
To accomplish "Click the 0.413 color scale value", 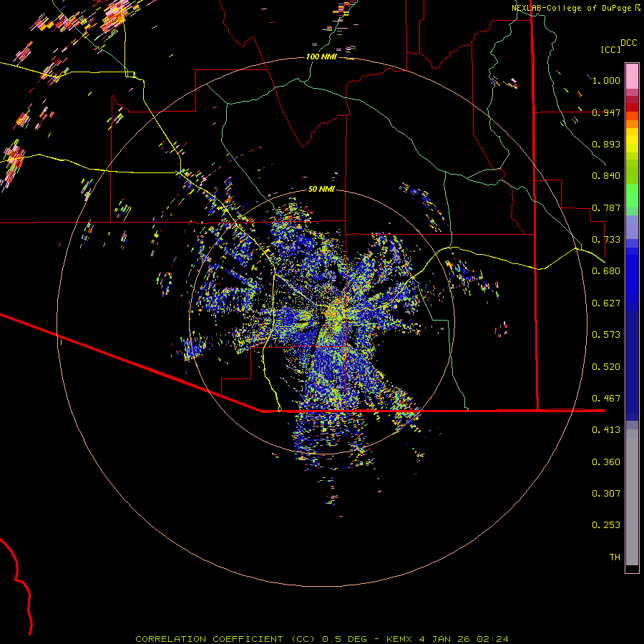I will point(606,430).
